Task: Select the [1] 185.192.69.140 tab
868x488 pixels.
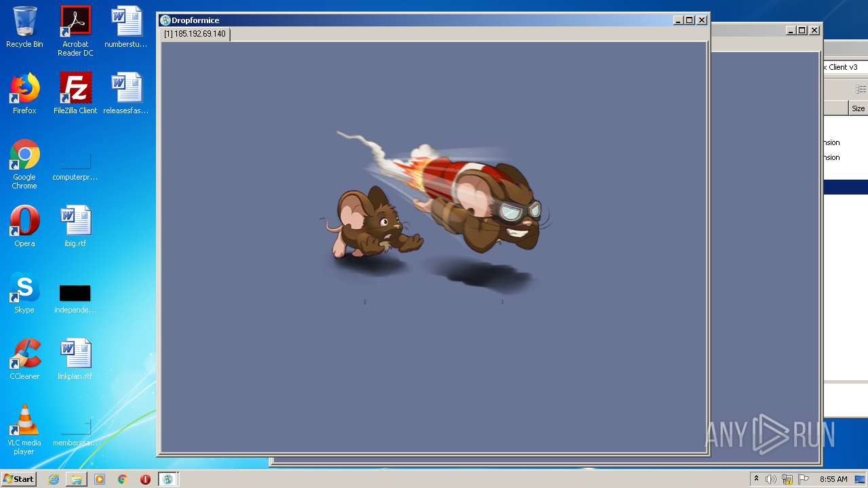Action: click(x=195, y=34)
